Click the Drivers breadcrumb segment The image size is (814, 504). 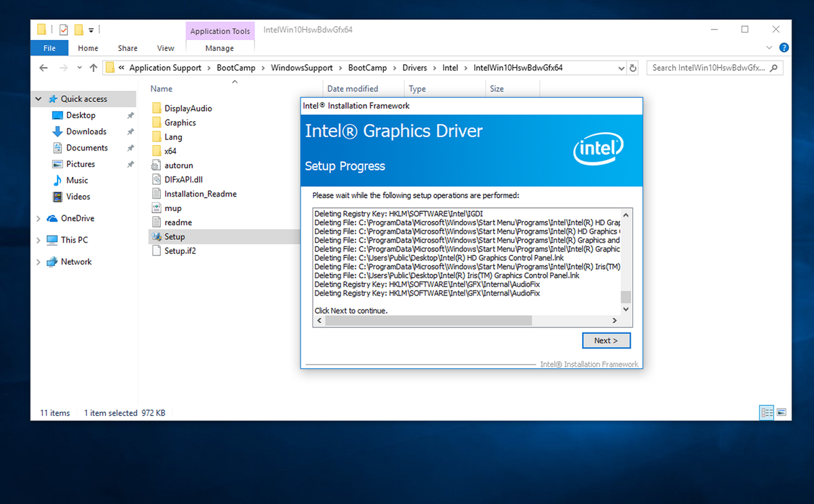(x=414, y=68)
